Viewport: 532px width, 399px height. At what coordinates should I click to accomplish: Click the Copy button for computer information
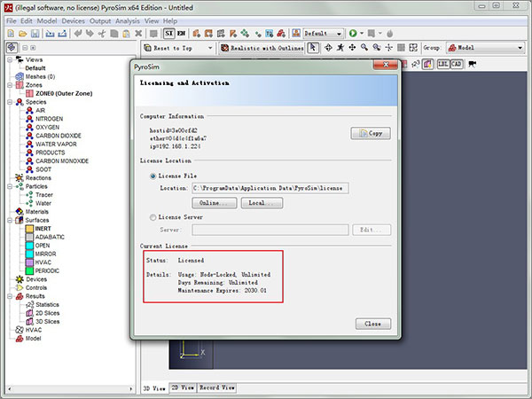(371, 133)
